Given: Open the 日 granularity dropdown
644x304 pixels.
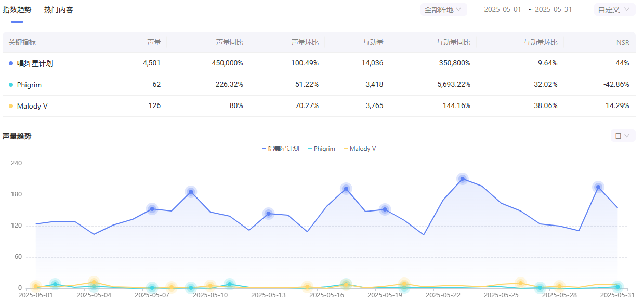Looking at the screenshot, I should point(623,136).
